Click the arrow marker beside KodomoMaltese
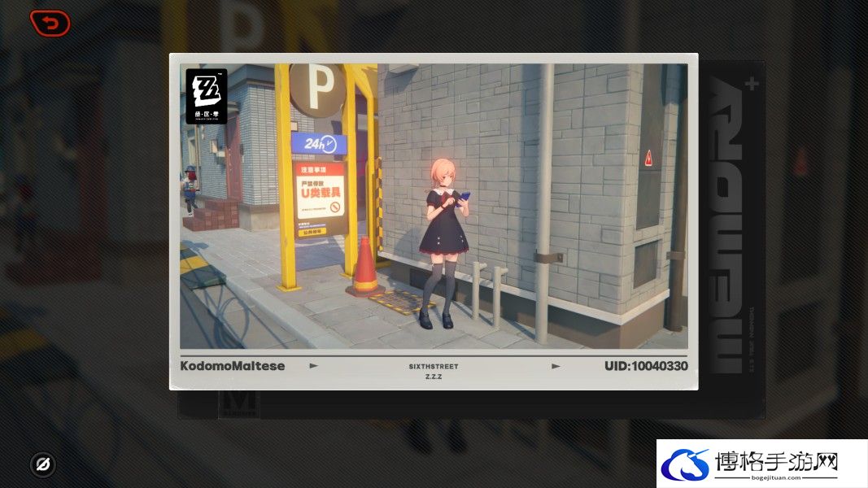The width and height of the screenshot is (868, 488). tap(314, 366)
